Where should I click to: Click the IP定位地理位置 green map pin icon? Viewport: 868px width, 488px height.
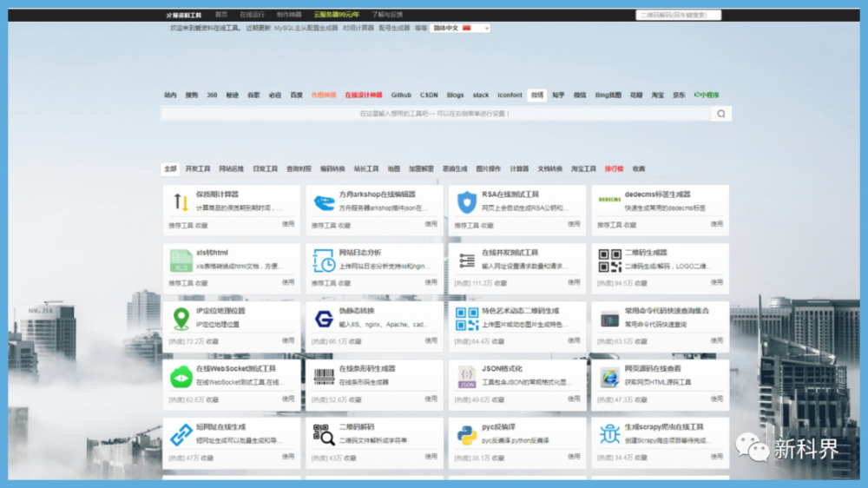click(181, 319)
